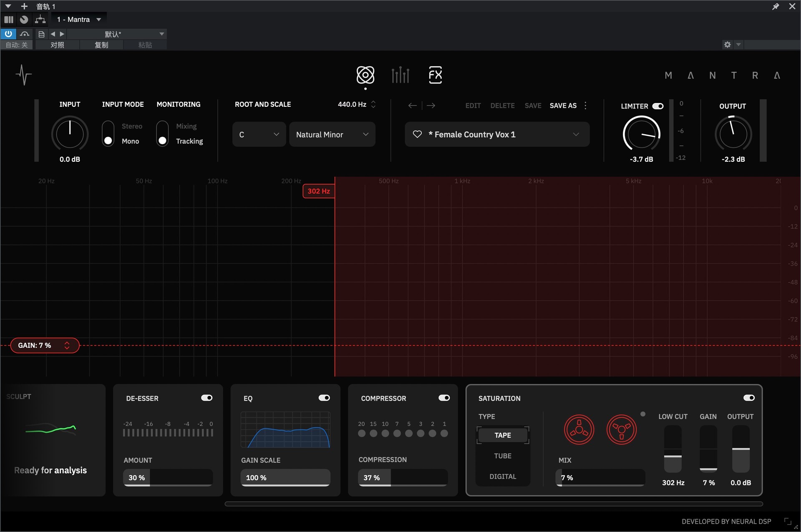The image size is (801, 532).
Task: Go to the previous preset with the left arrow
Action: click(x=412, y=105)
